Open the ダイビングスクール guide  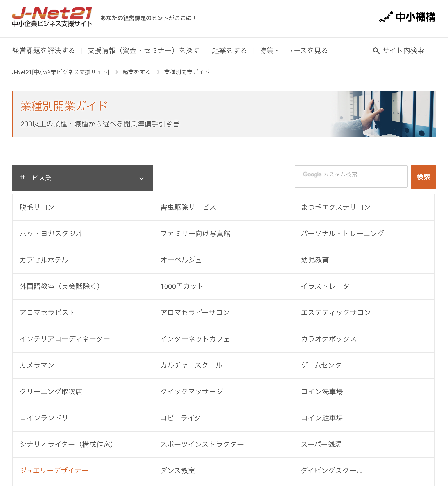(x=364, y=471)
